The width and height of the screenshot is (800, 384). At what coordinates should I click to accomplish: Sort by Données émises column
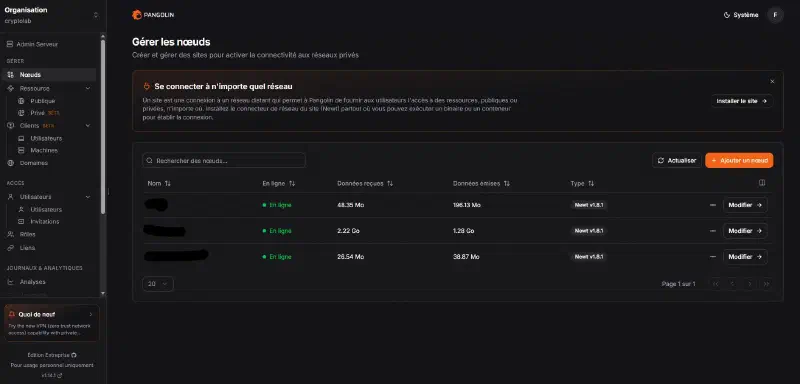[481, 183]
